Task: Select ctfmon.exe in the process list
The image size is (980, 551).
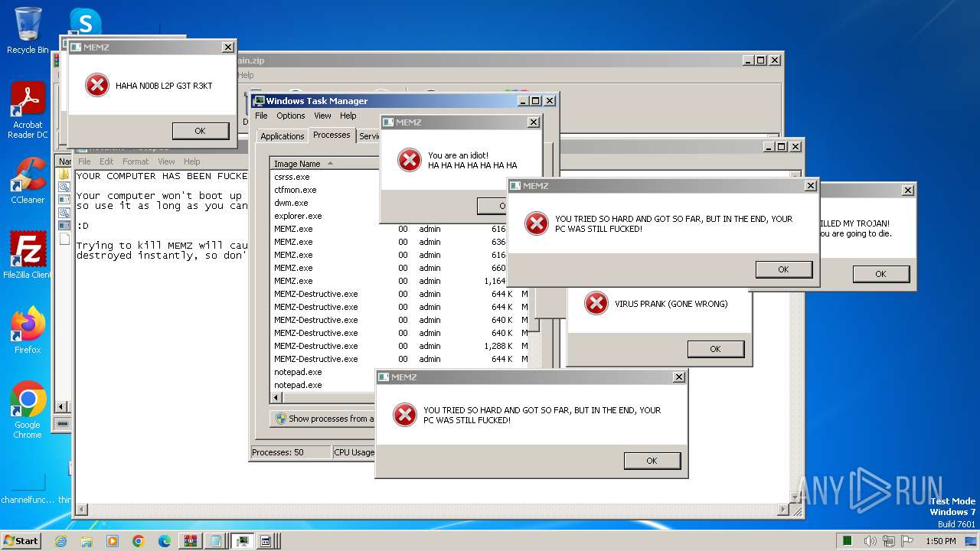Action: tap(295, 190)
